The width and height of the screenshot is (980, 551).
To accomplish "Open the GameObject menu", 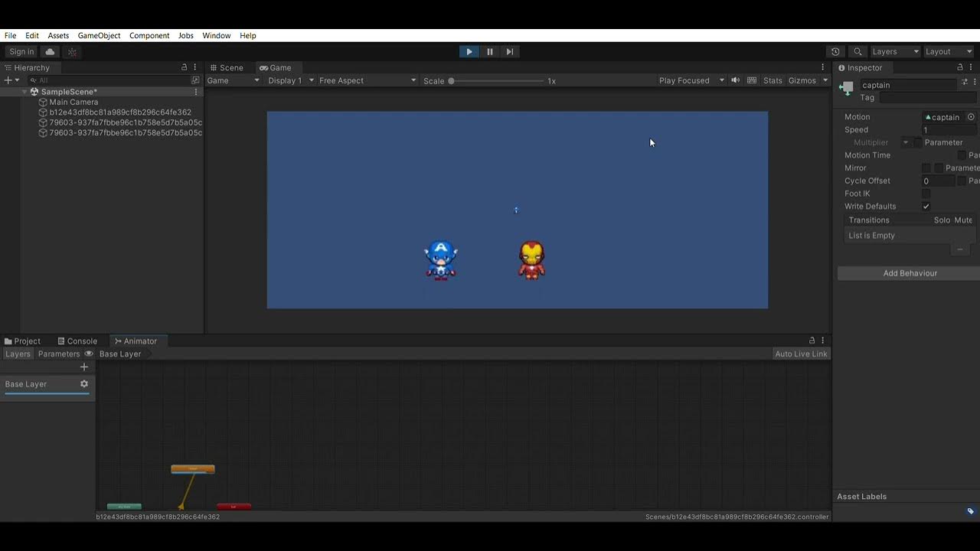I will coord(99,35).
